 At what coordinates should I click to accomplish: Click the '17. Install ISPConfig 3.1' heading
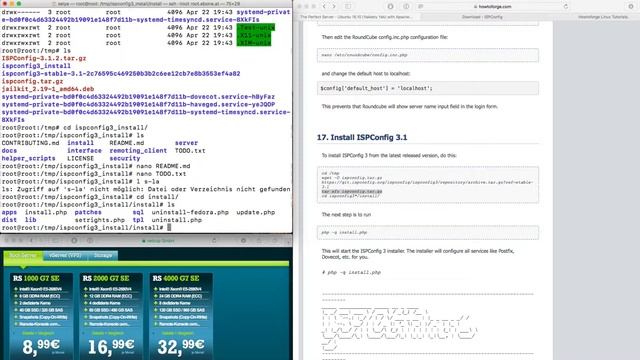(x=362, y=138)
